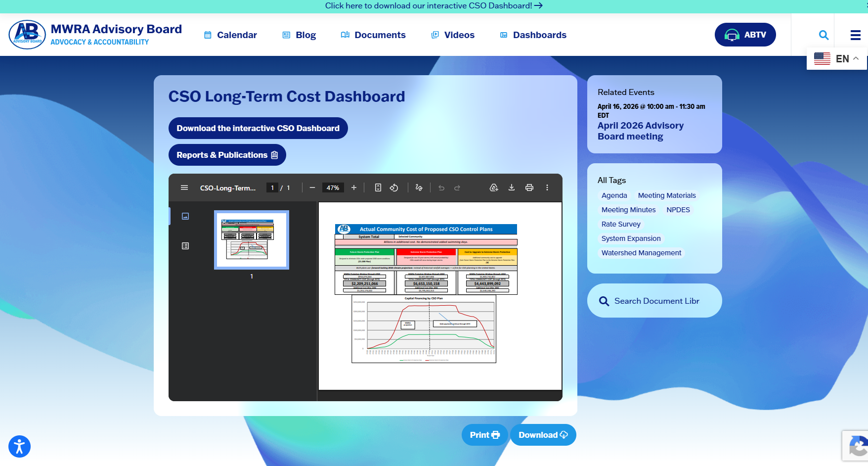
Task: Click the ABTV button
Action: pyautogui.click(x=745, y=35)
